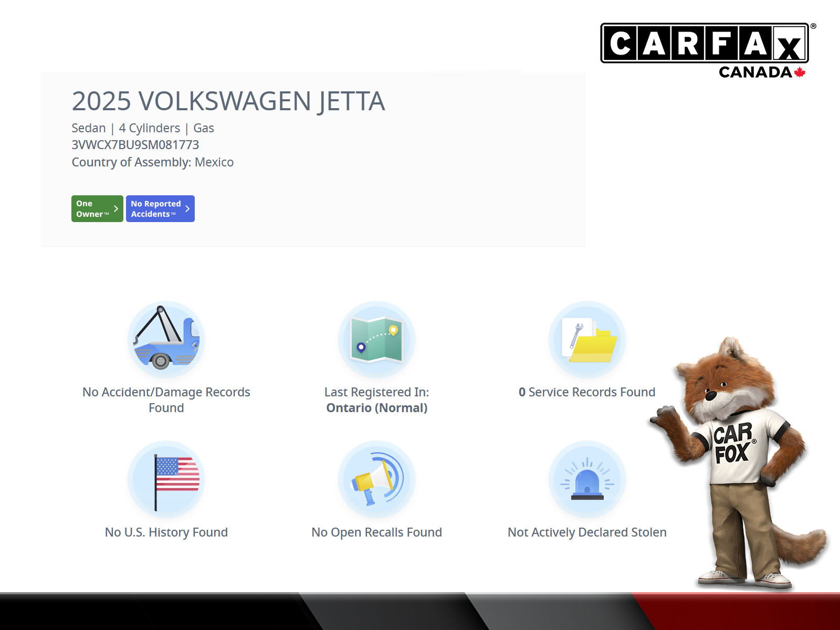Select the VIN number 3VWCX7BU9SM081773
This screenshot has width=840, height=630.
coord(135,145)
